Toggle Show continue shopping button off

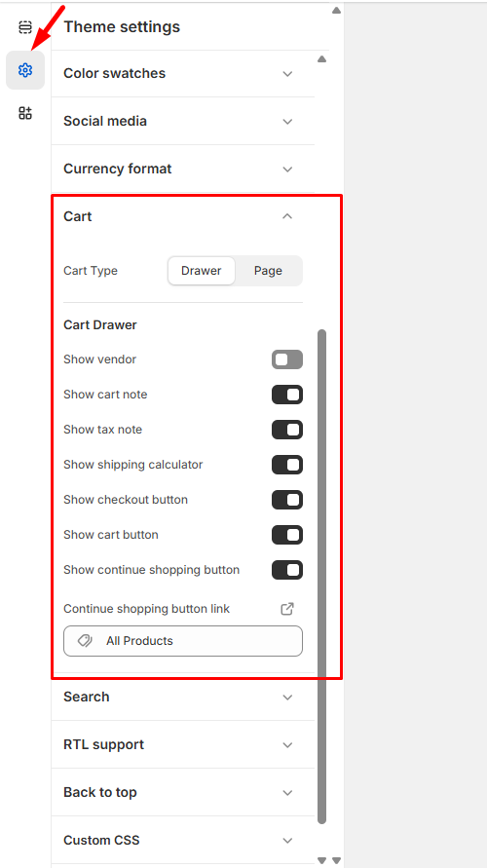tap(287, 570)
